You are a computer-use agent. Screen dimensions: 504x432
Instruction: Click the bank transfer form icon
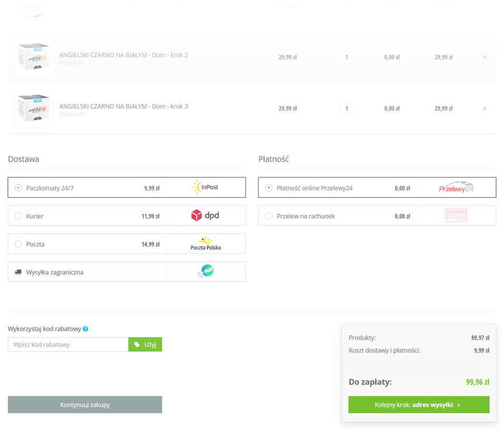coord(456,216)
